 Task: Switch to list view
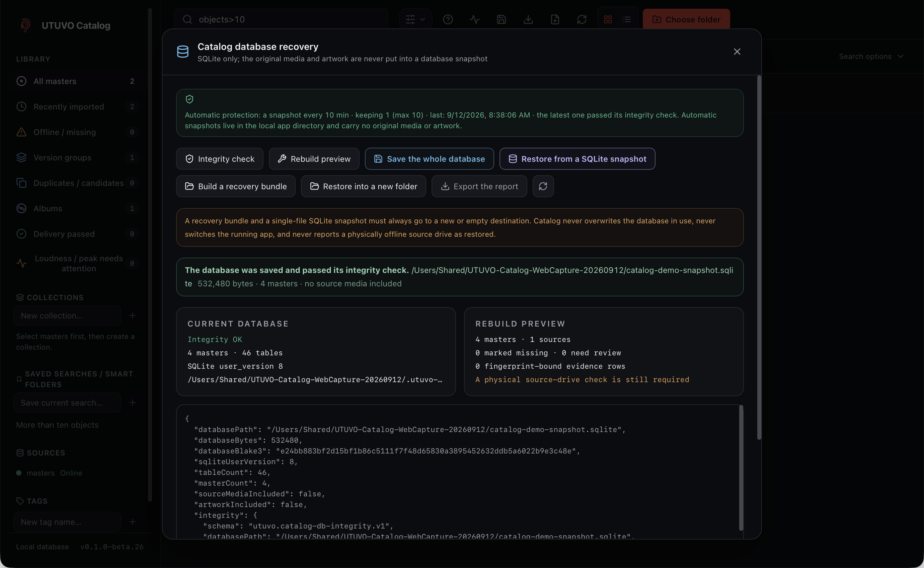click(627, 19)
